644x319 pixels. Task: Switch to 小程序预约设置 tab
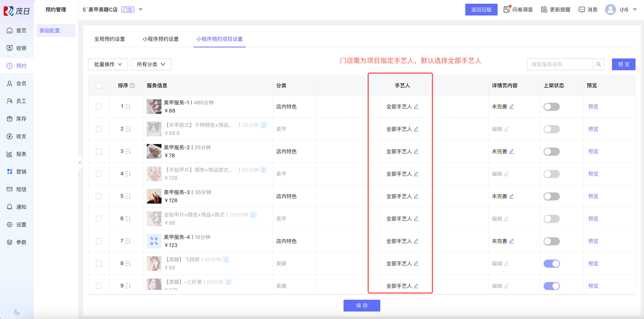click(x=161, y=39)
